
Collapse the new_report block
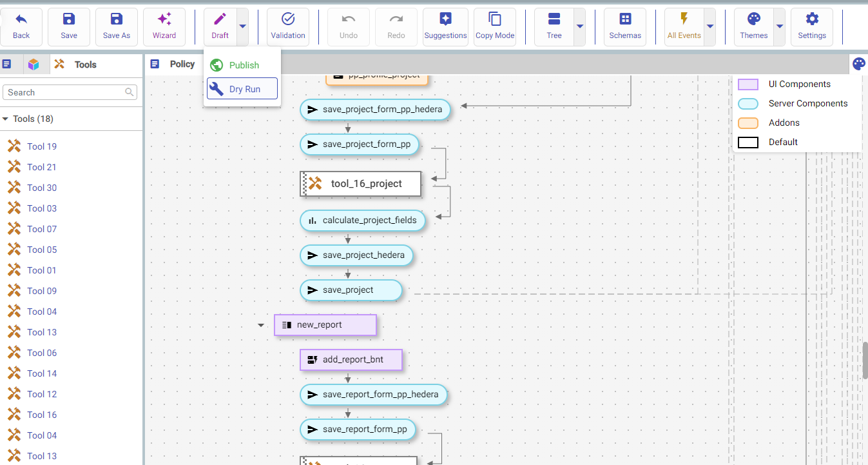261,325
